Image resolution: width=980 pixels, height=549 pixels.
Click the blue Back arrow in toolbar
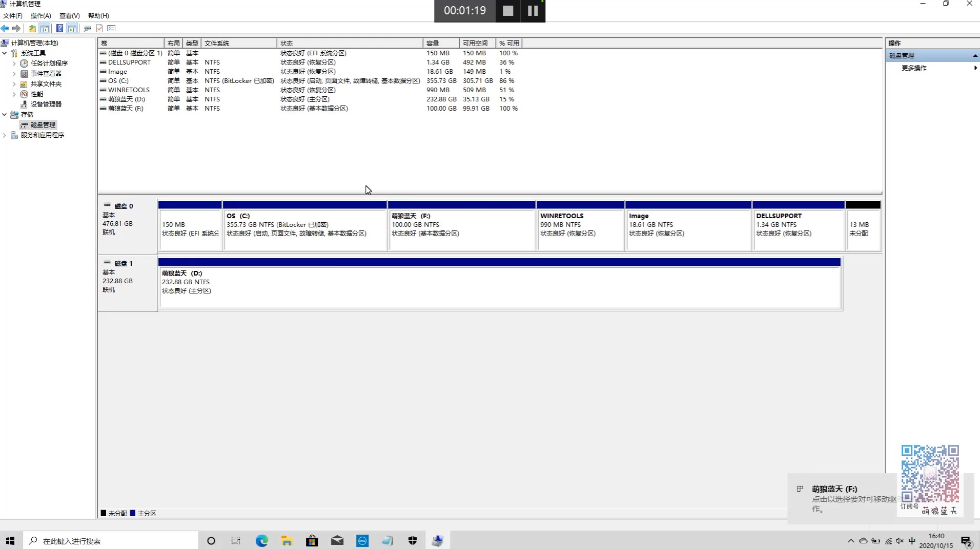click(5, 29)
